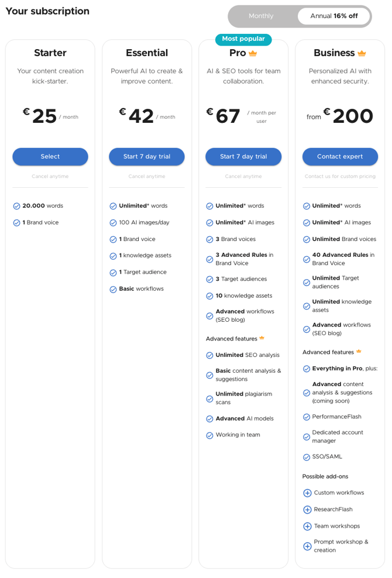
Task: Click Contact expert for Business plan
Action: pyautogui.click(x=340, y=157)
